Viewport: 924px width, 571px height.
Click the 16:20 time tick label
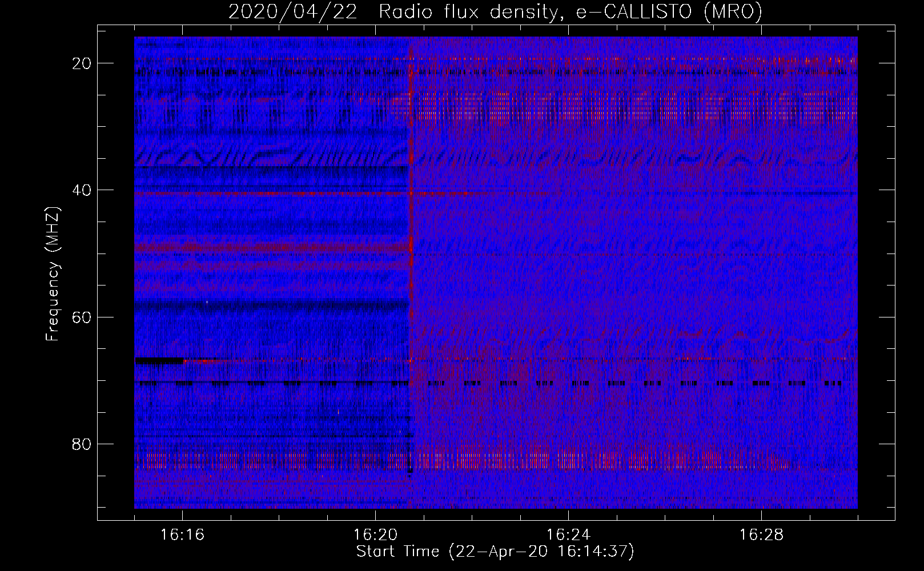coord(375,534)
